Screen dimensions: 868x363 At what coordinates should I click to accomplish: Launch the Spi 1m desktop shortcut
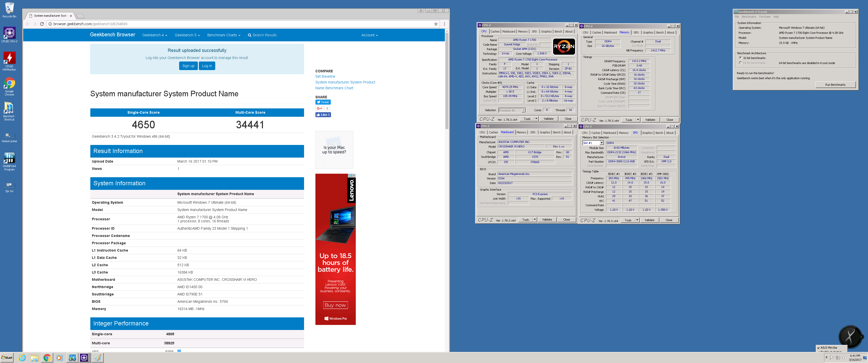tap(9, 187)
